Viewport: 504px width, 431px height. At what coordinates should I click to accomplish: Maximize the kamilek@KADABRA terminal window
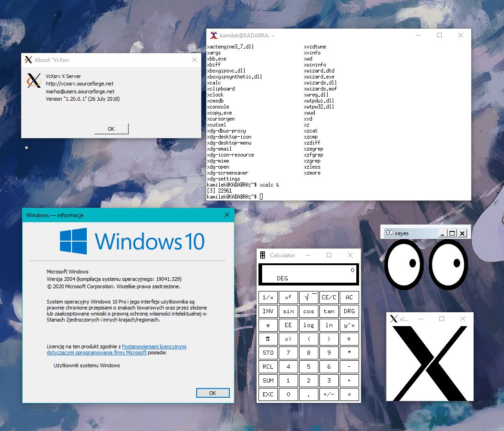[439, 35]
